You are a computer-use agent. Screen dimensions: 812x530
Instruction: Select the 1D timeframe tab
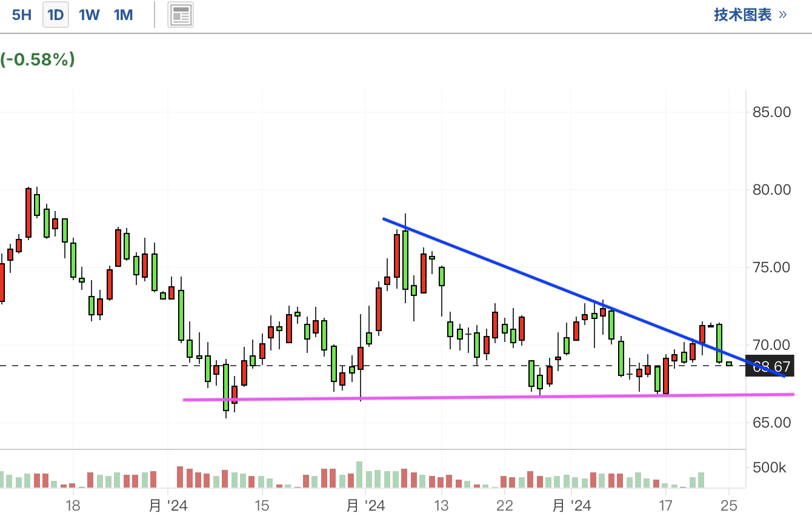[x=56, y=15]
